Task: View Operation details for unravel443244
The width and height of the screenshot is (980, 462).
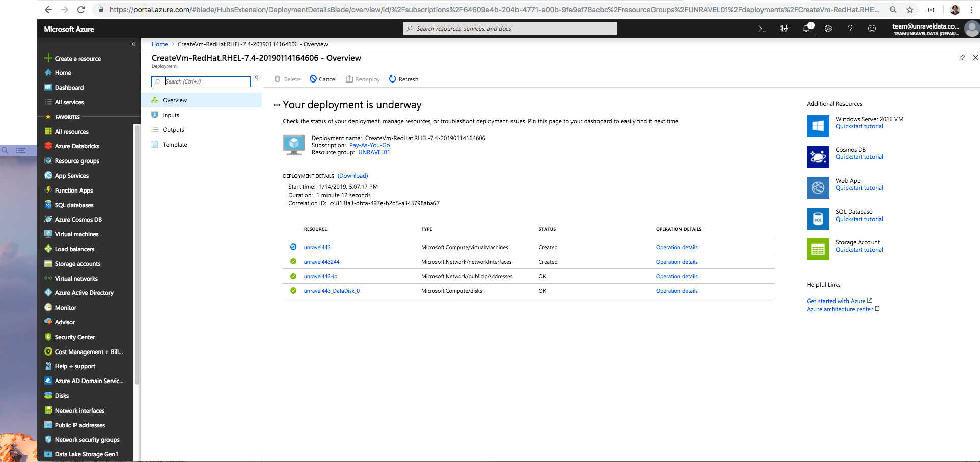Action: pos(677,262)
